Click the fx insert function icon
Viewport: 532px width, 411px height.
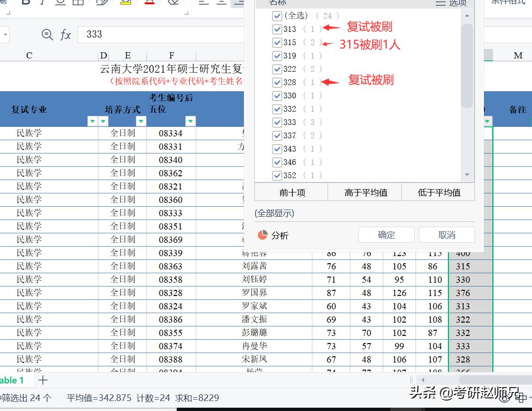tap(65, 34)
